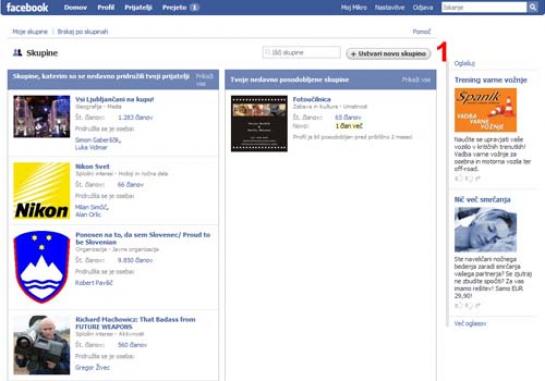Open the Profil menu item
The height and width of the screenshot is (381, 545).
(106, 7)
